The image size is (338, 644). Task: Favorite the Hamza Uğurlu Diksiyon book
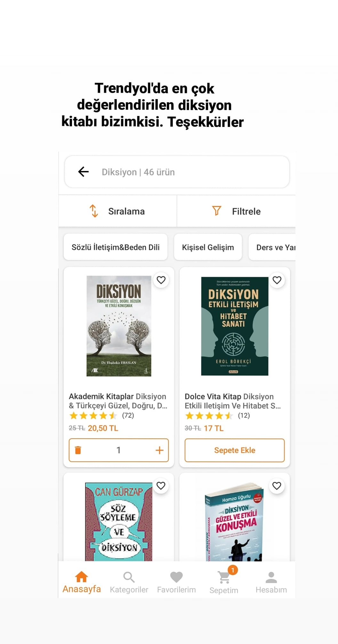277,486
